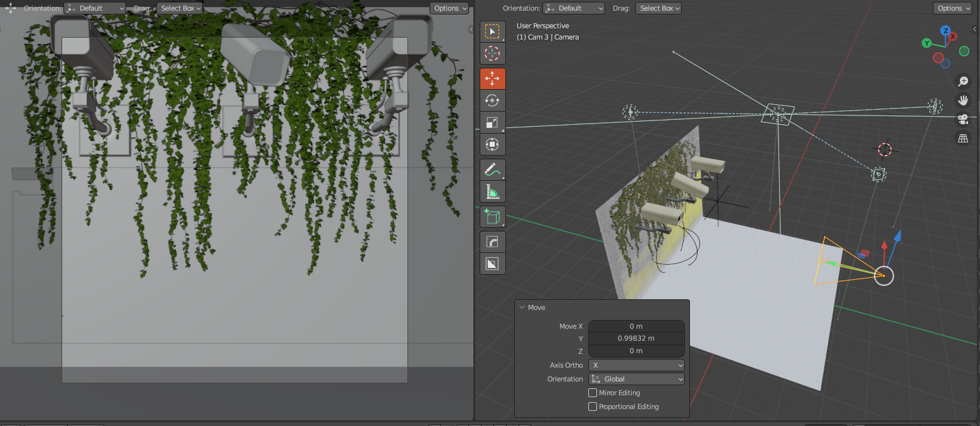Open the right viewport Options menu
The width and height of the screenshot is (980, 426).
tap(954, 8)
